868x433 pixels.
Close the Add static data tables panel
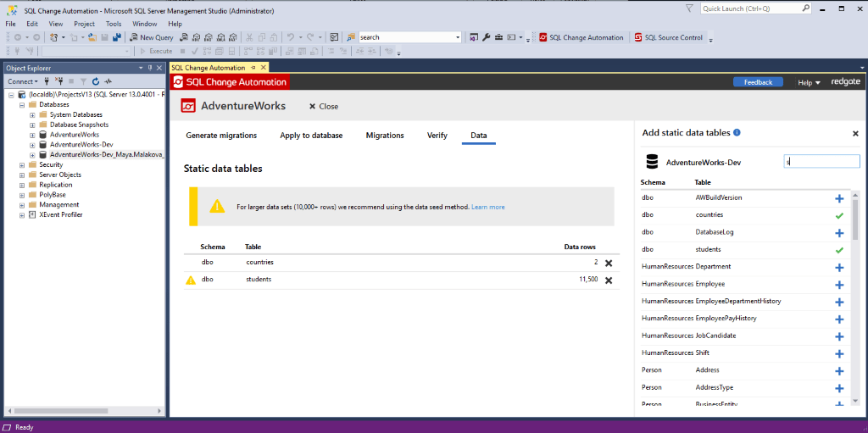[855, 133]
